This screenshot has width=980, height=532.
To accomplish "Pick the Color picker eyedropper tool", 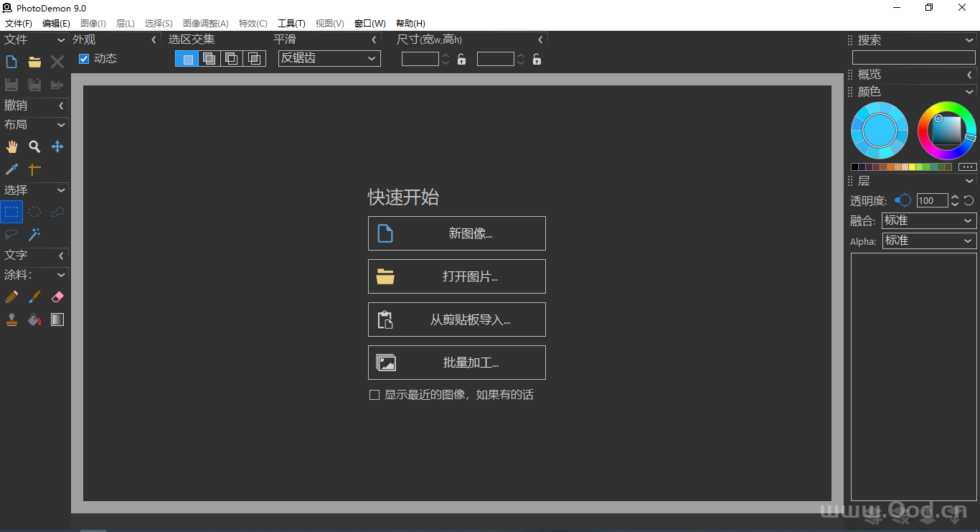I will click(x=11, y=169).
